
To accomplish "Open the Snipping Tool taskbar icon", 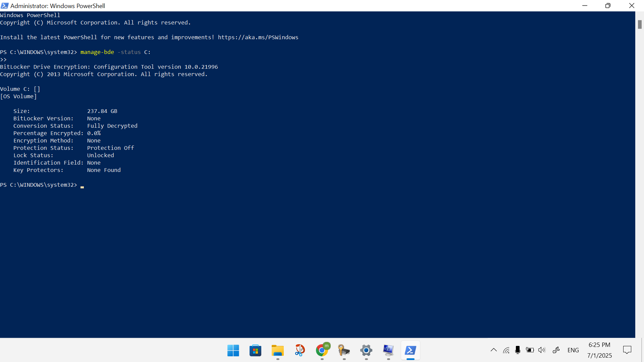I will 300,351.
